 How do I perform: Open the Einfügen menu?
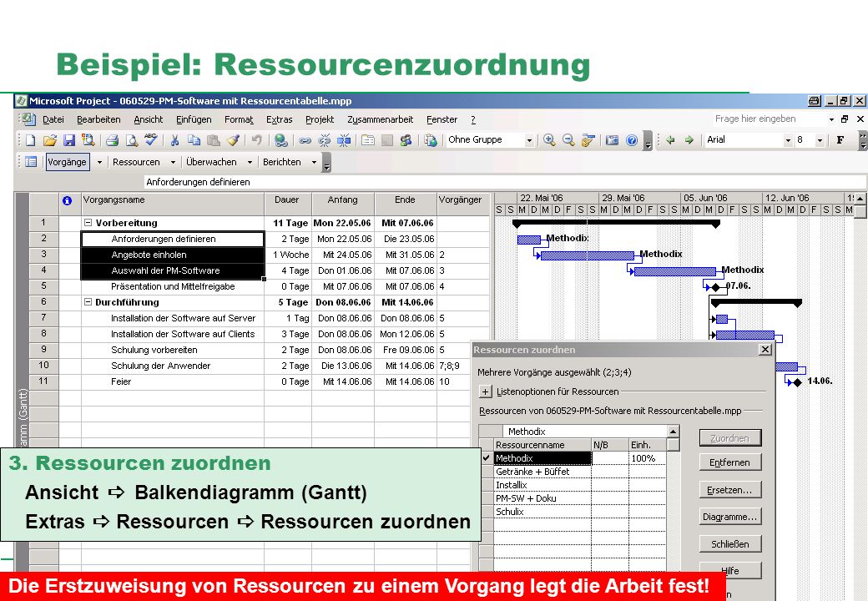pyautogui.click(x=194, y=119)
